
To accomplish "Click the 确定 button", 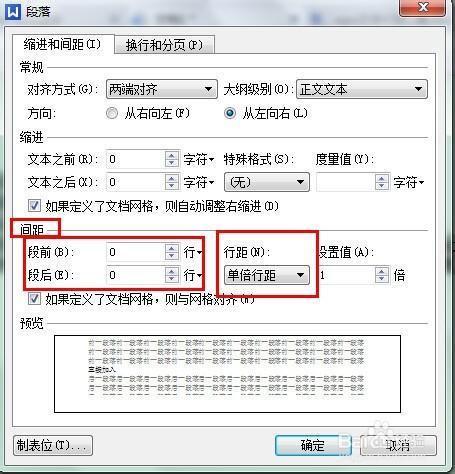I will (x=313, y=445).
